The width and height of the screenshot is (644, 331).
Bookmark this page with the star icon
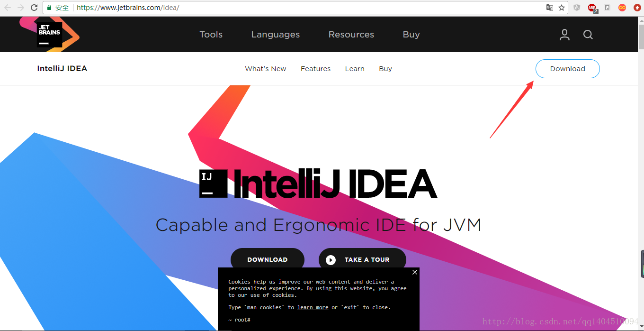[562, 8]
